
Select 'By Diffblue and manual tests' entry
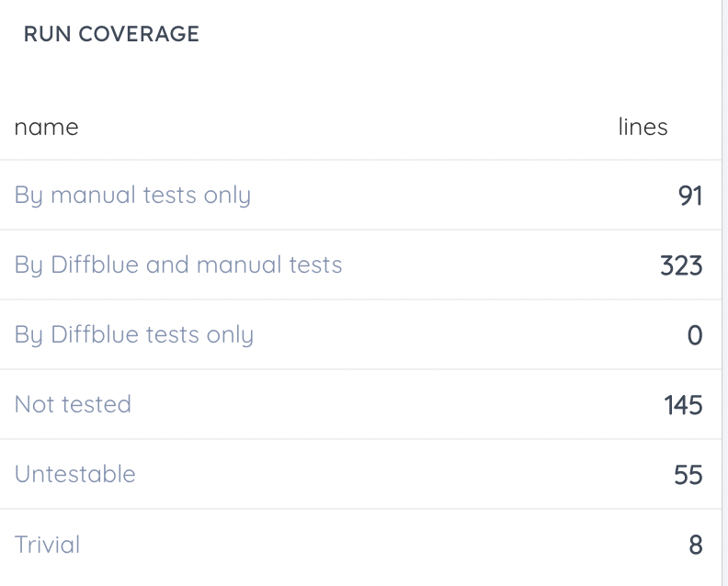[x=178, y=265]
